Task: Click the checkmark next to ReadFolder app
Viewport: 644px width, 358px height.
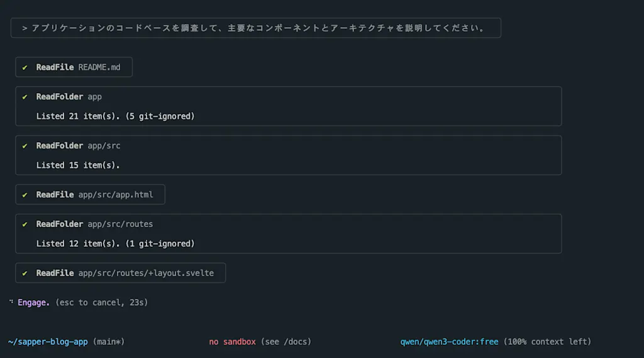Action: (25, 97)
